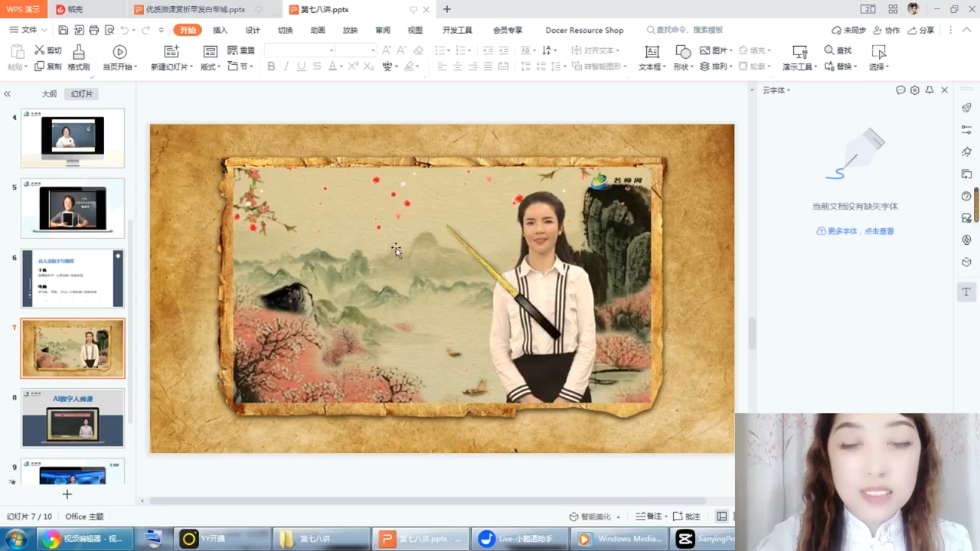The height and width of the screenshot is (551, 980).
Task: Click the help question-mark icon in right sidebar
Action: [967, 196]
